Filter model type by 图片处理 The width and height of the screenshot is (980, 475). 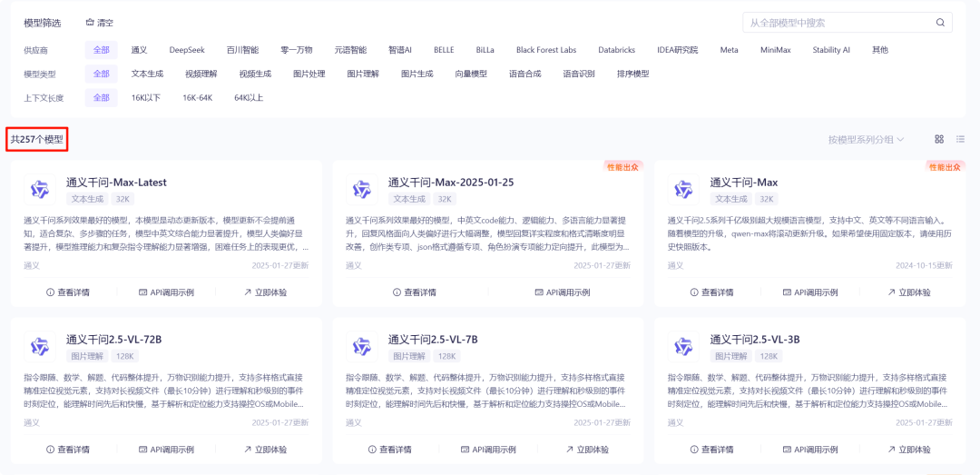click(x=309, y=74)
